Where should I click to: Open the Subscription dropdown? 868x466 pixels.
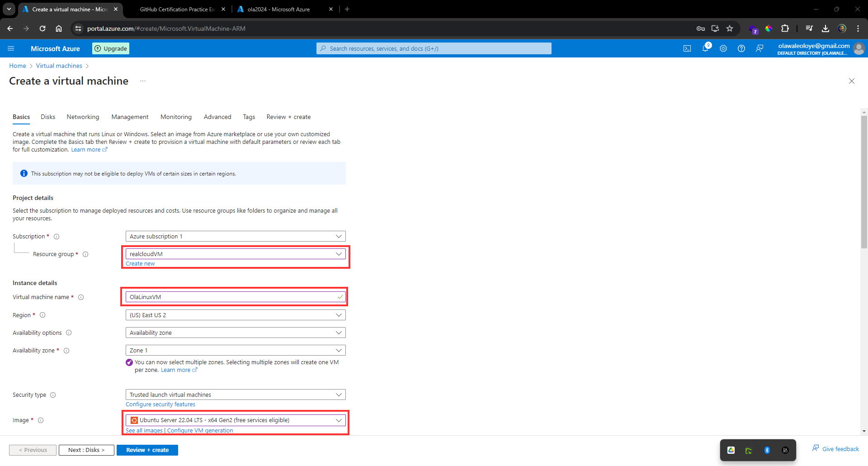click(236, 236)
